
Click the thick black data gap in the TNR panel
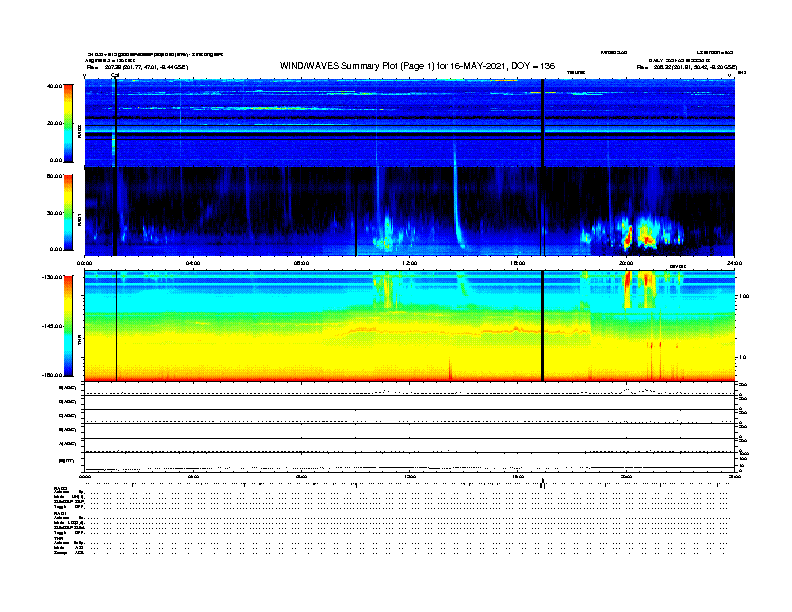tap(542, 326)
